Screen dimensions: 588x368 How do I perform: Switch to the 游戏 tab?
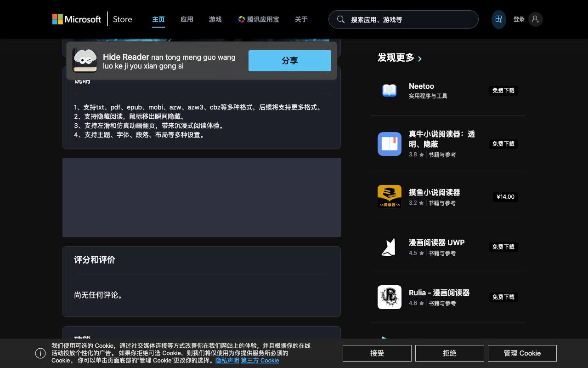coord(215,19)
